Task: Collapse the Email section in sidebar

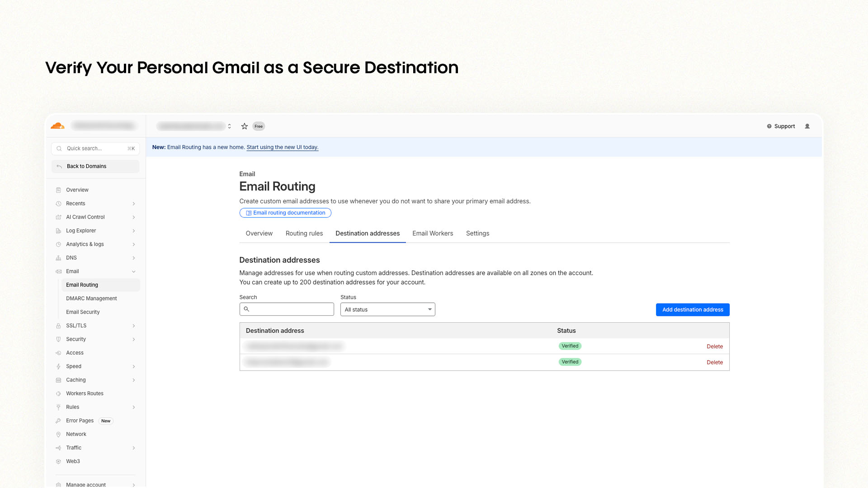Action: pos(133,271)
